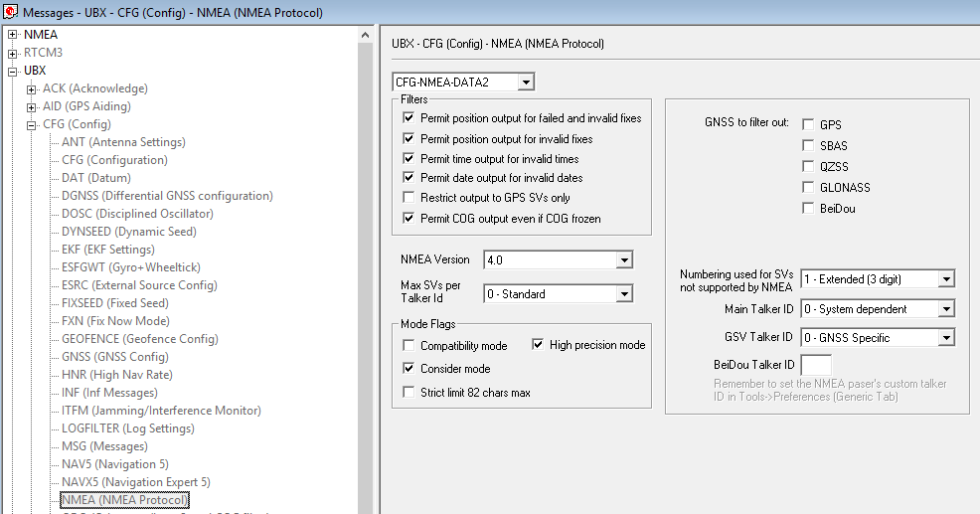
Task: Expand AID (GPS Aiding) node
Action: tap(32, 106)
